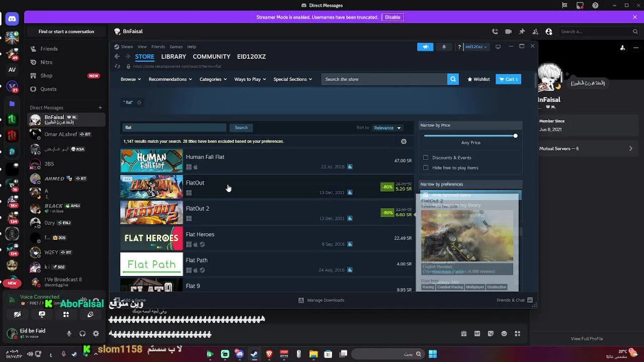The width and height of the screenshot is (644, 362).
Task: Add friends to DM icon in Discord header
Action: tap(535, 31)
